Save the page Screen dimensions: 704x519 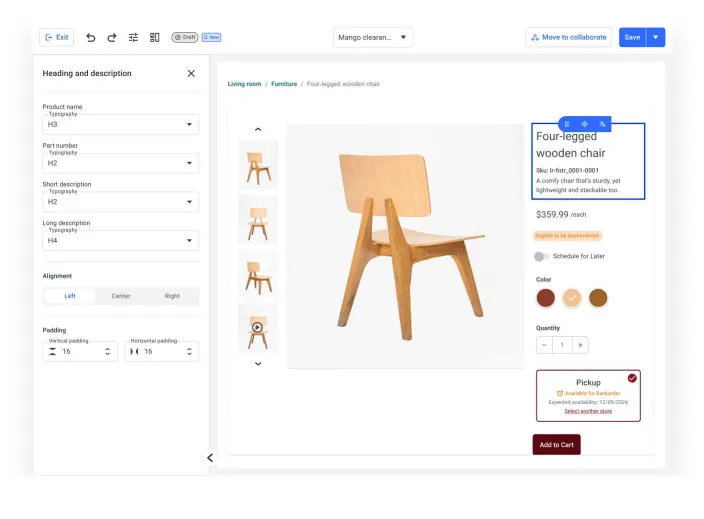[x=632, y=37]
